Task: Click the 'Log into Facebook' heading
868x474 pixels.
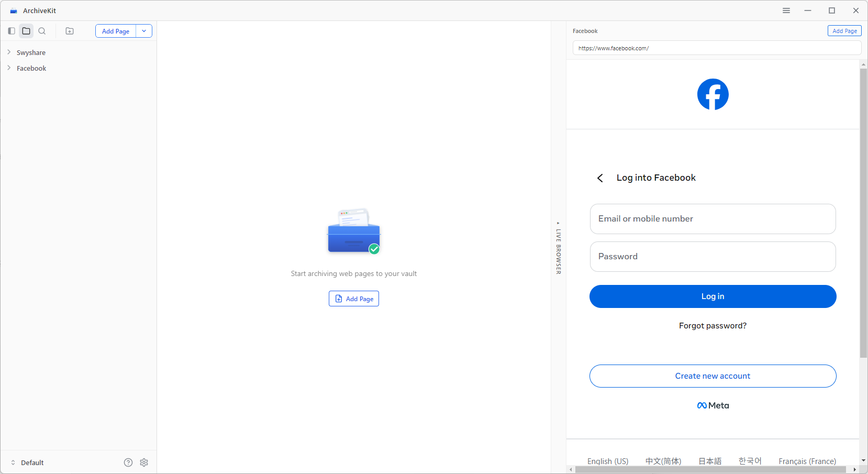Action: pos(656,178)
